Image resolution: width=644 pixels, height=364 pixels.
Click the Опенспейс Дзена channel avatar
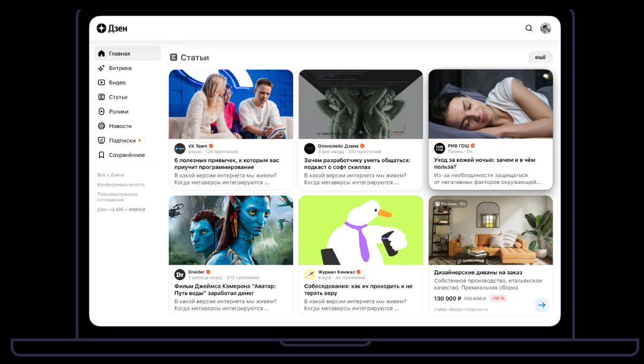(310, 149)
